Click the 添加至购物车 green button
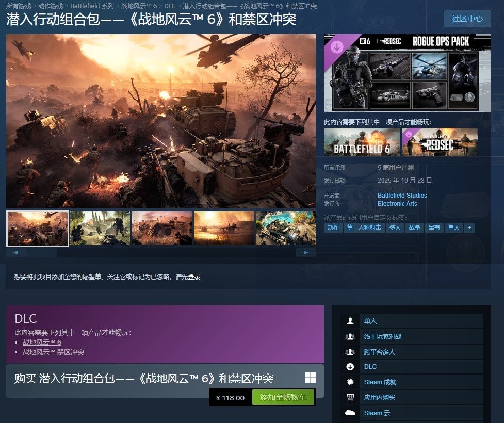Image resolution: width=504 pixels, height=423 pixels. coord(282,397)
